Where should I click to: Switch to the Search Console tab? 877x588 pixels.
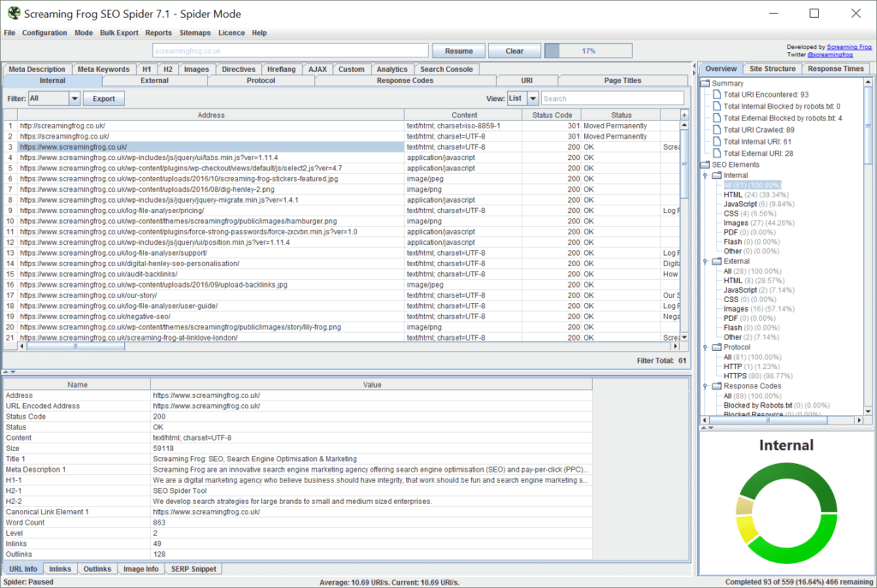point(446,69)
